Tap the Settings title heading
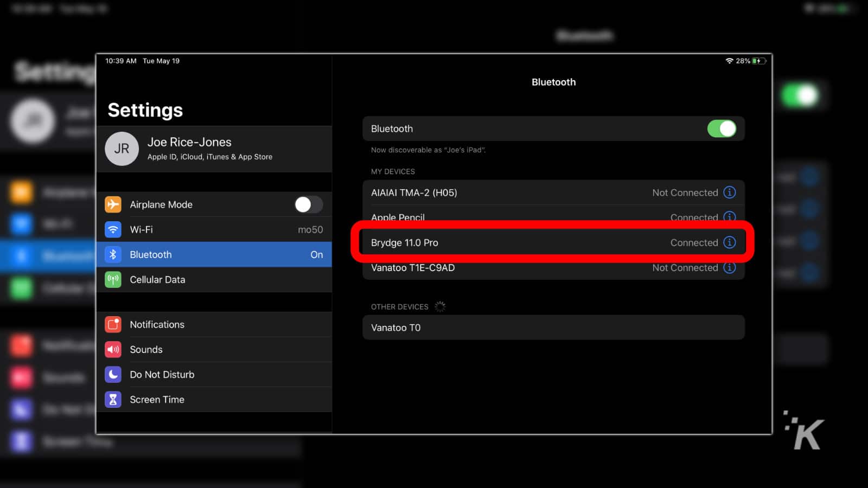The image size is (868, 488). click(x=145, y=110)
